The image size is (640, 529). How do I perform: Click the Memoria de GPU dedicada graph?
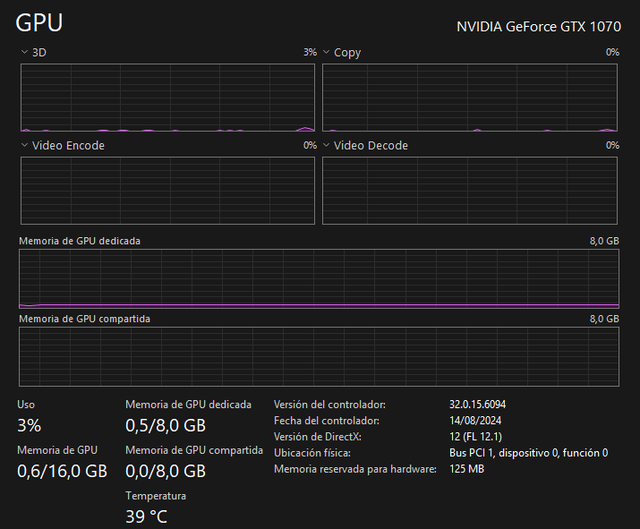click(319, 278)
